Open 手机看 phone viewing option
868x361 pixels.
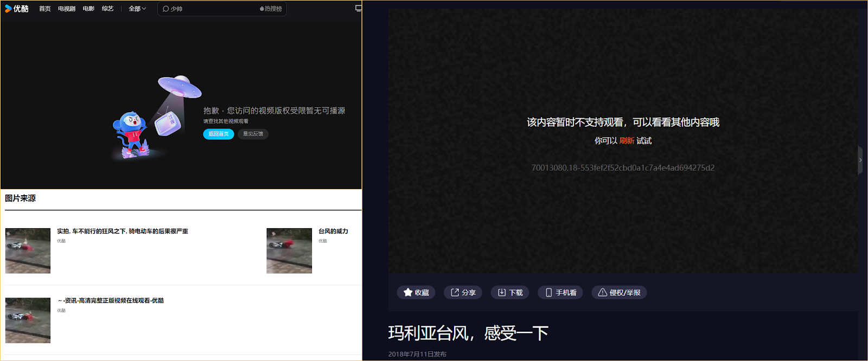click(x=560, y=293)
